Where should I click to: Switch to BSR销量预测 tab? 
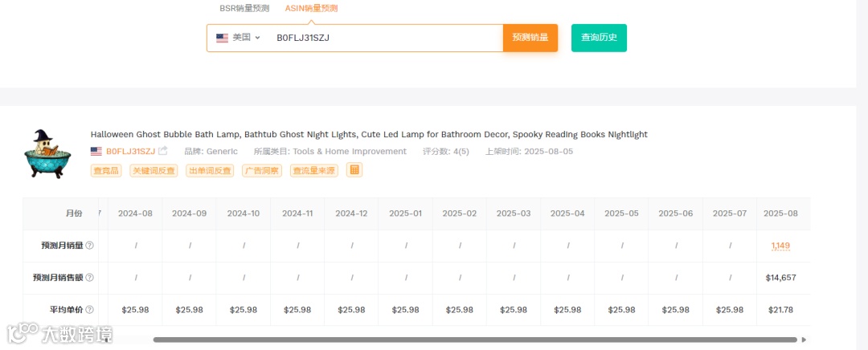pyautogui.click(x=244, y=8)
